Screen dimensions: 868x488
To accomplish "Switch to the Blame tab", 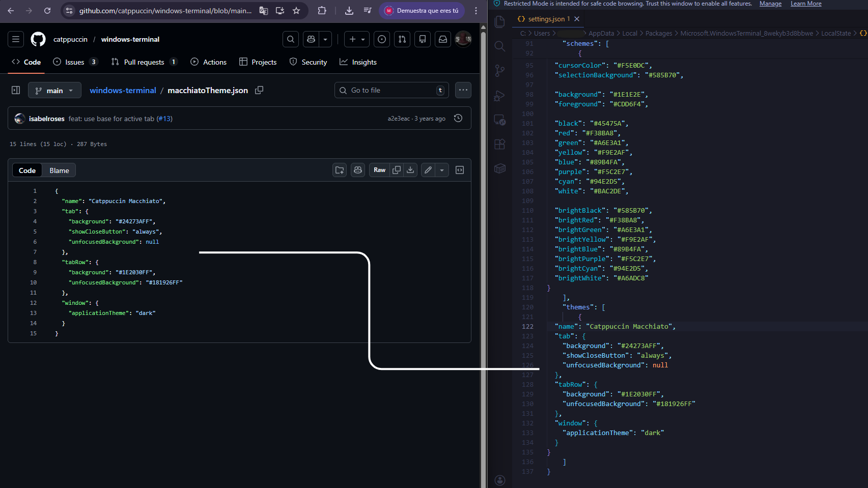I will pyautogui.click(x=59, y=170).
